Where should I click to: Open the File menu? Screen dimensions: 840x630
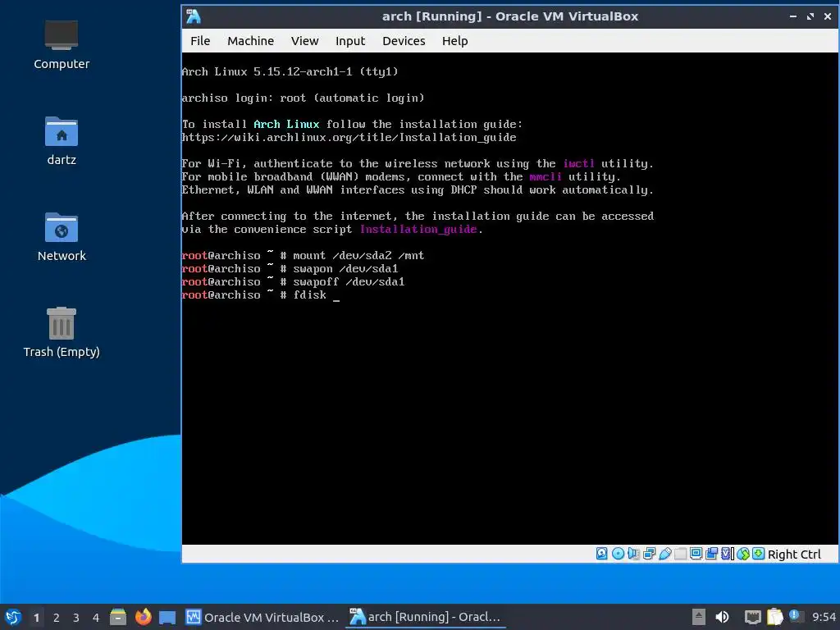tap(200, 41)
